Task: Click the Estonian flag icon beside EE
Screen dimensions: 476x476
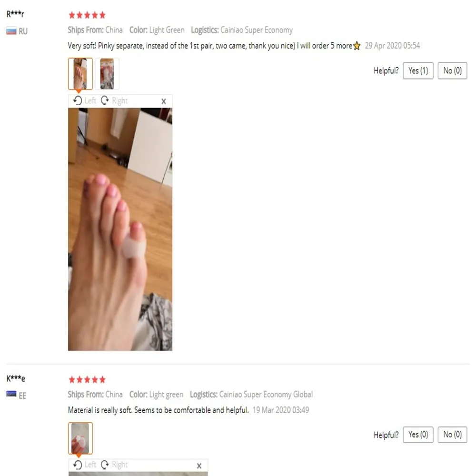Action: (x=11, y=394)
